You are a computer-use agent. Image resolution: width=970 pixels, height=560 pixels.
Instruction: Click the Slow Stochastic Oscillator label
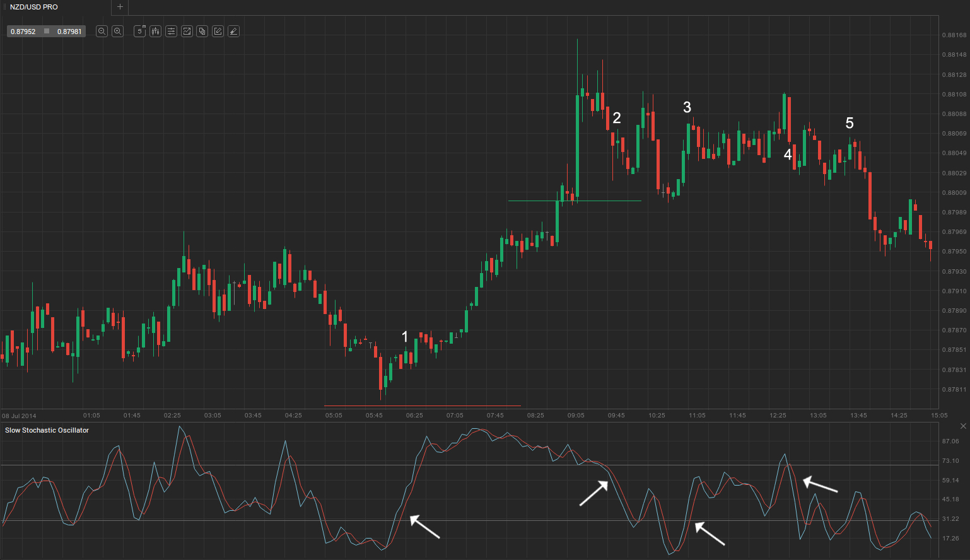(47, 430)
